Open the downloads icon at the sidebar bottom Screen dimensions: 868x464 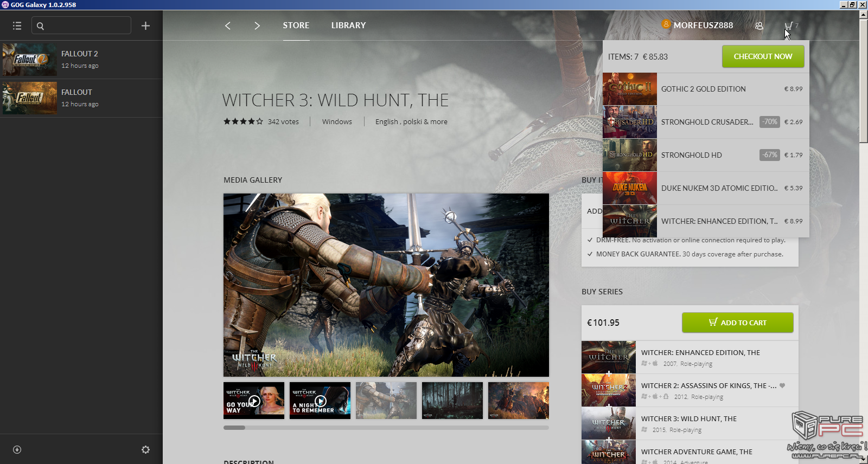pyautogui.click(x=17, y=449)
